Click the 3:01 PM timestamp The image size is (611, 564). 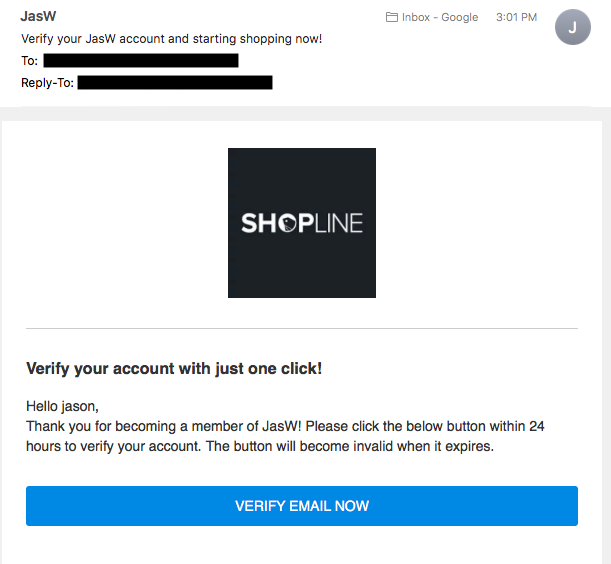[516, 17]
